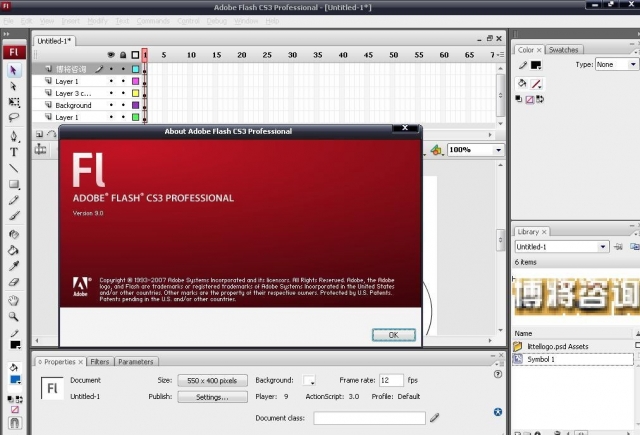Click the pencil icon next to Document class
This screenshot has height=435, width=640.
coord(434,417)
